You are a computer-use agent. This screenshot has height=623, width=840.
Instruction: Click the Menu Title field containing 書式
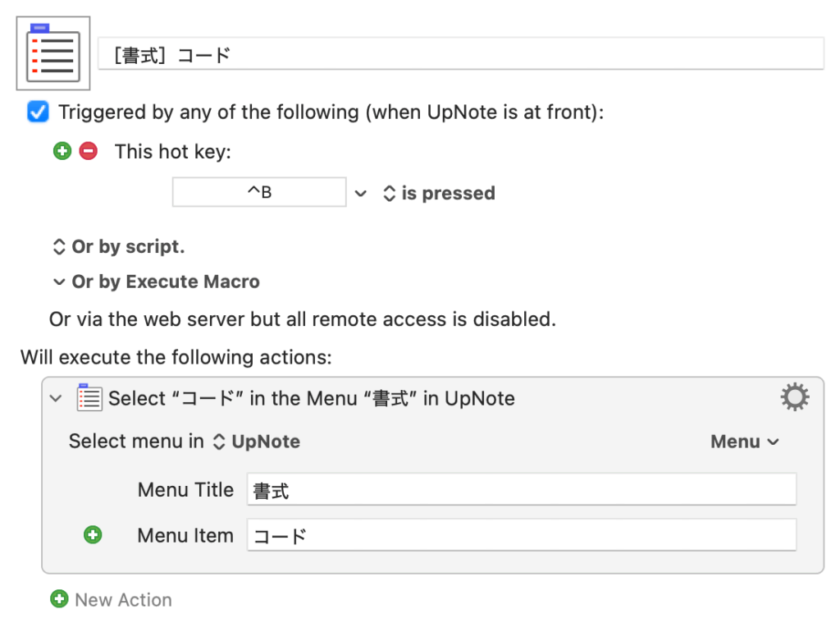pyautogui.click(x=521, y=490)
